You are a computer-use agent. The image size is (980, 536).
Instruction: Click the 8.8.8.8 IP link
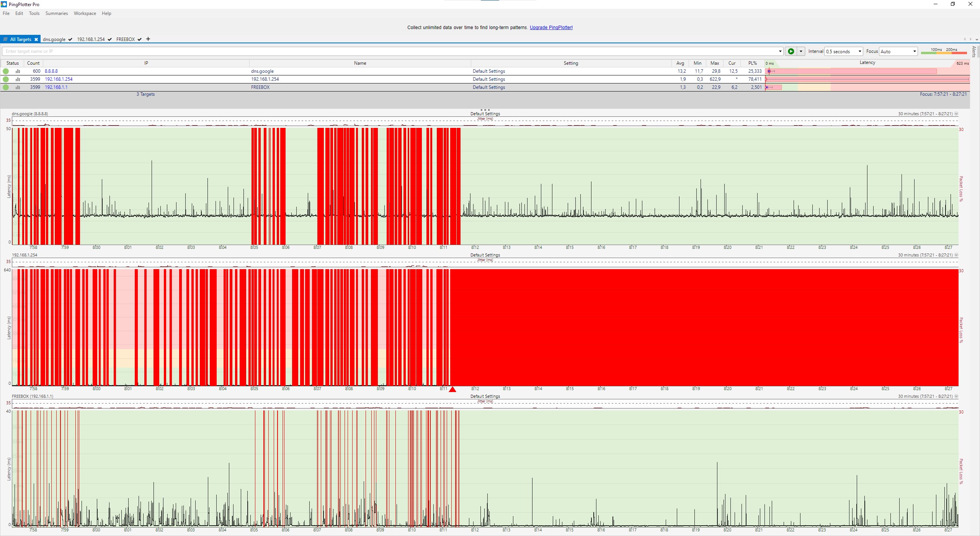coord(51,71)
